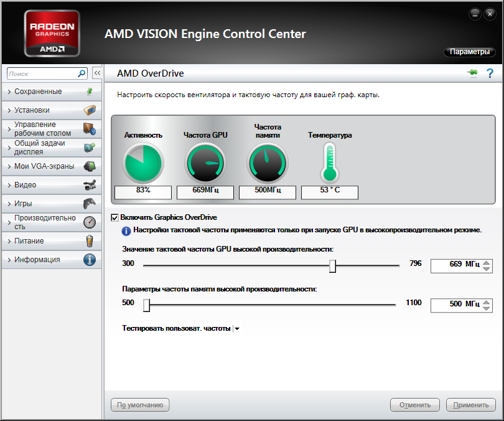Click the AMD OverDrive page title
The image size is (504, 421).
(x=151, y=73)
